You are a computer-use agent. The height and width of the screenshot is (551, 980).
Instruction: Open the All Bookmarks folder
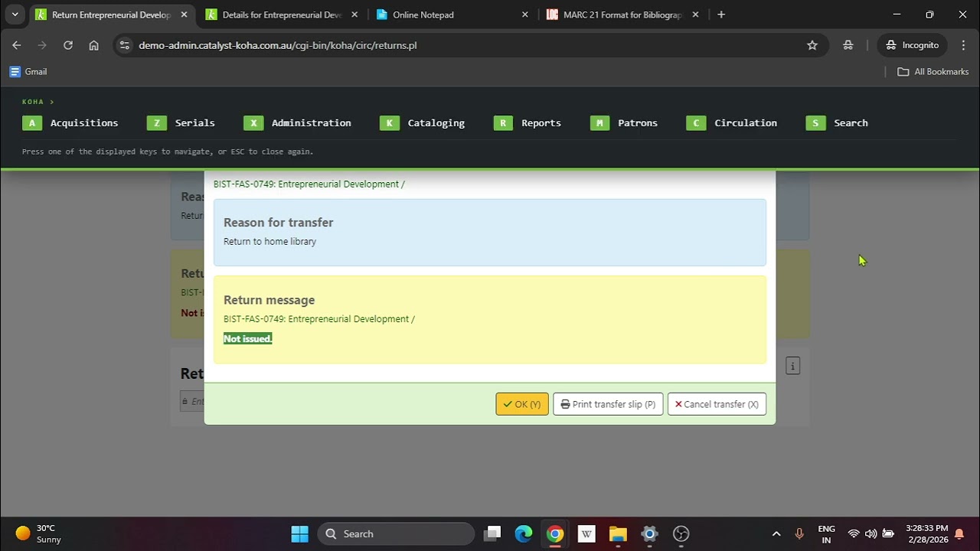click(x=933, y=71)
